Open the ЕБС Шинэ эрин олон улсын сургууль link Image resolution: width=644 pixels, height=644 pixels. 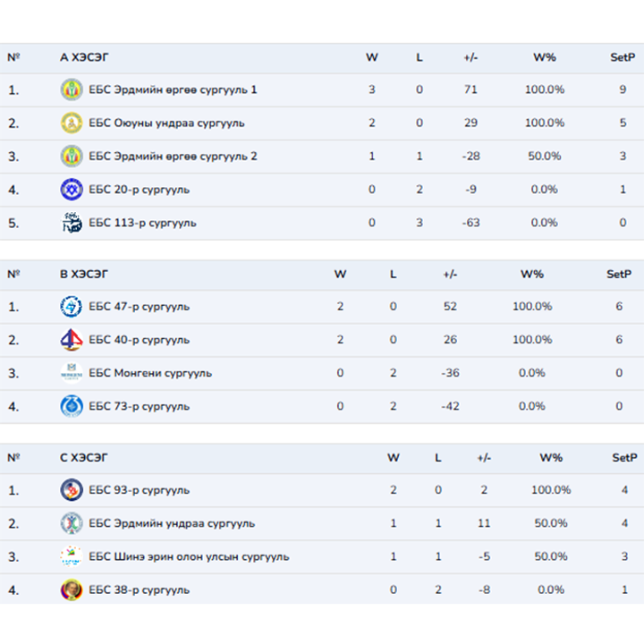point(189,556)
